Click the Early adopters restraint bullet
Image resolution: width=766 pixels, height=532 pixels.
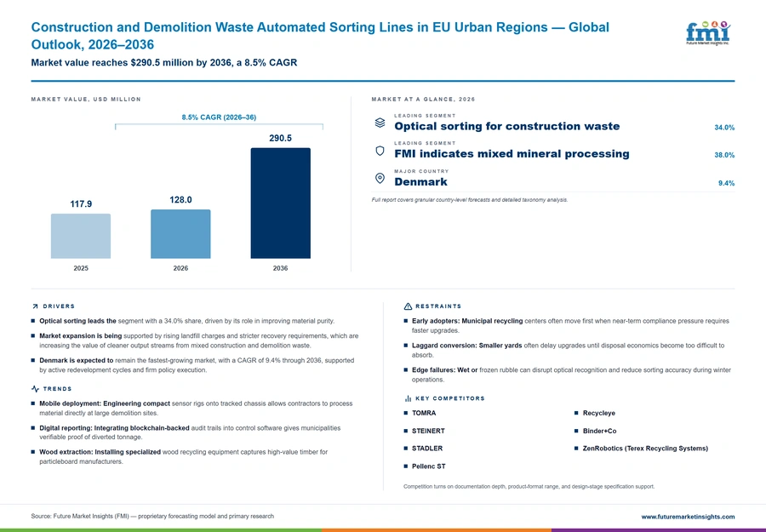pos(570,326)
